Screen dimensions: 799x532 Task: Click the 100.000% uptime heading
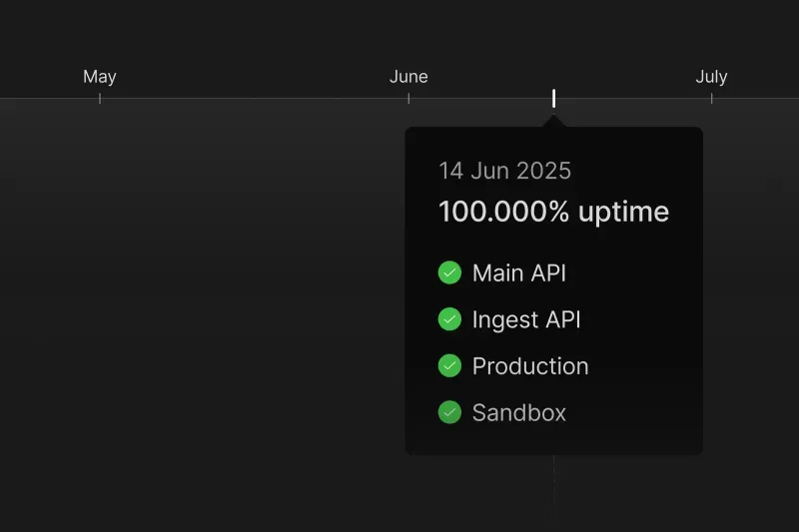point(553,212)
